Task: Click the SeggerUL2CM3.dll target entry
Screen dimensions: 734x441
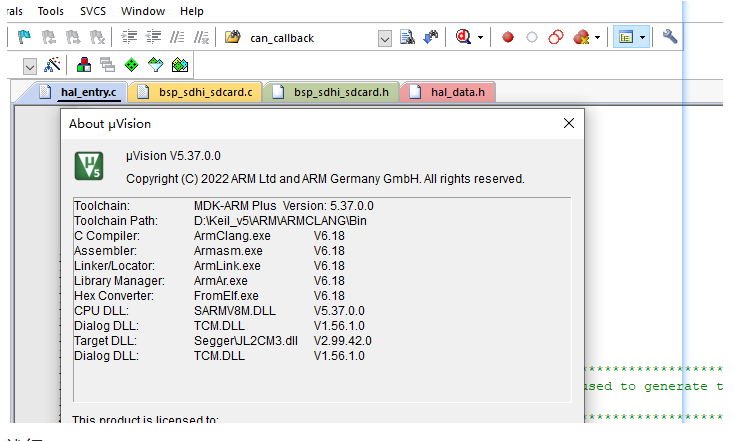Action: 246,341
